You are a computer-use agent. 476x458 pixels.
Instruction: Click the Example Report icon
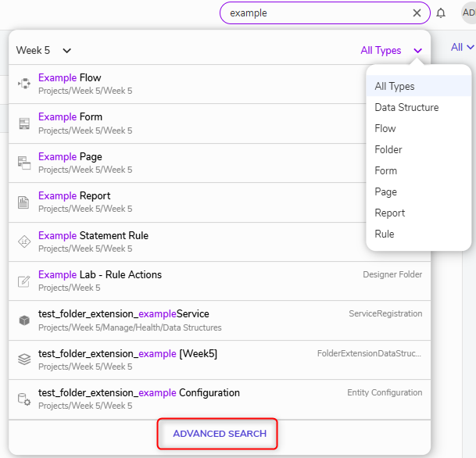click(23, 202)
